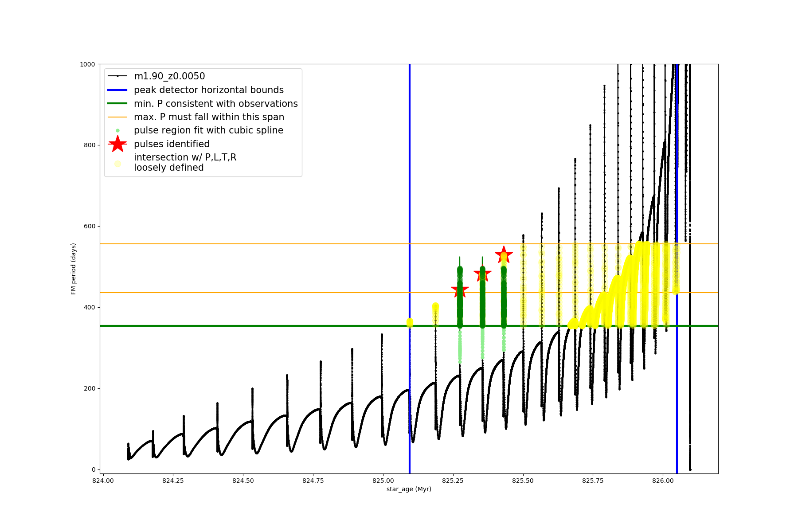Image resolution: width=798 pixels, height=532 pixels.
Task: Click the 'pulse region fit with cubic spline' label
Action: [x=208, y=130]
